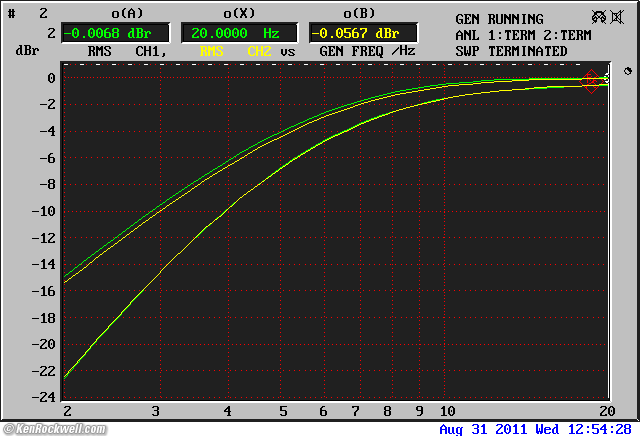Click the Y-axis value '-16'

tap(43, 291)
